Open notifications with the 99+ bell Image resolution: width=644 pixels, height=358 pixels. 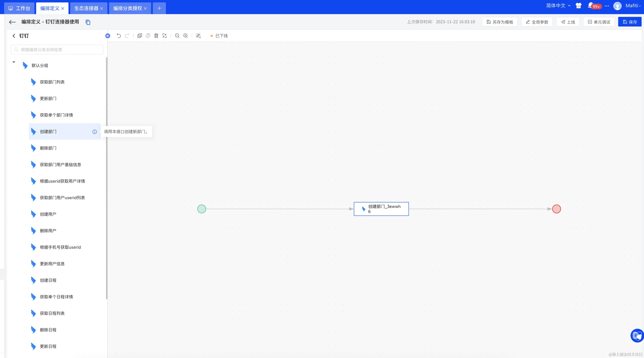(x=594, y=6)
